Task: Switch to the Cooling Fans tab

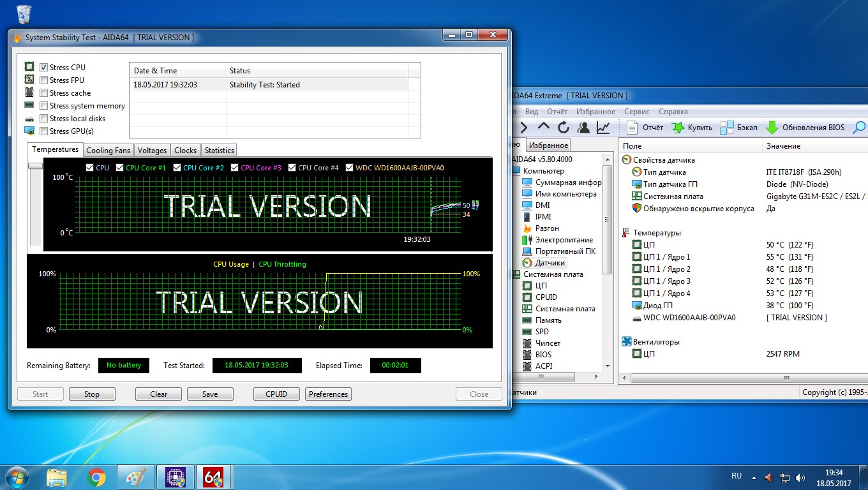Action: click(x=108, y=151)
